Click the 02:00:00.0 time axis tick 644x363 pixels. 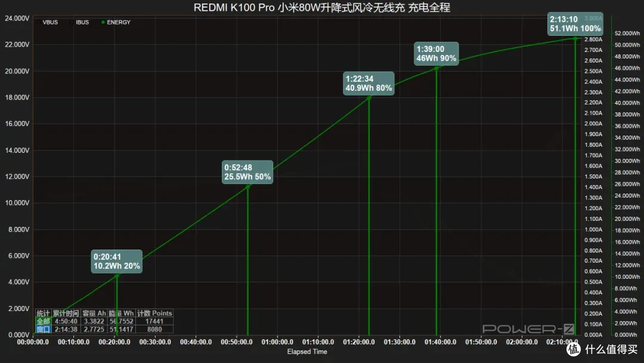(522, 342)
